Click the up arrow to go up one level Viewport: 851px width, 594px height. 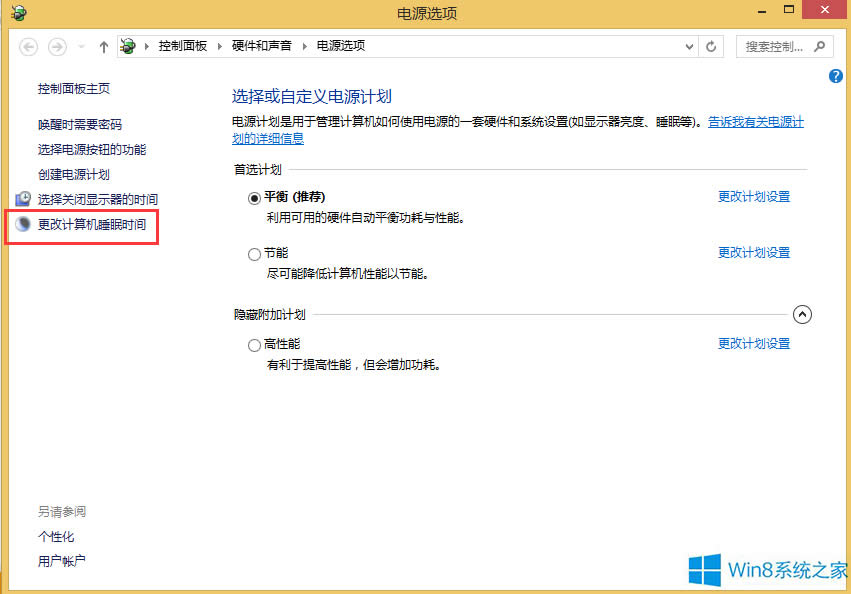103,46
